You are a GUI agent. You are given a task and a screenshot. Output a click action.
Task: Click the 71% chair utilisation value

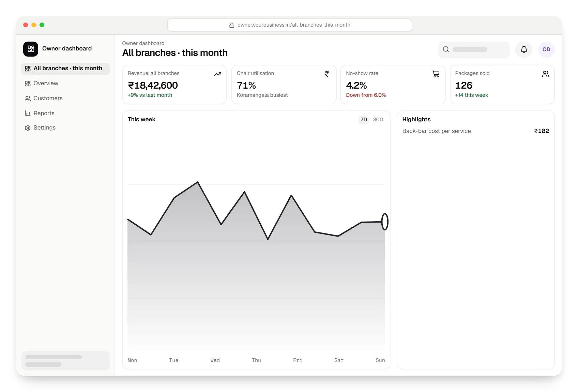click(246, 85)
